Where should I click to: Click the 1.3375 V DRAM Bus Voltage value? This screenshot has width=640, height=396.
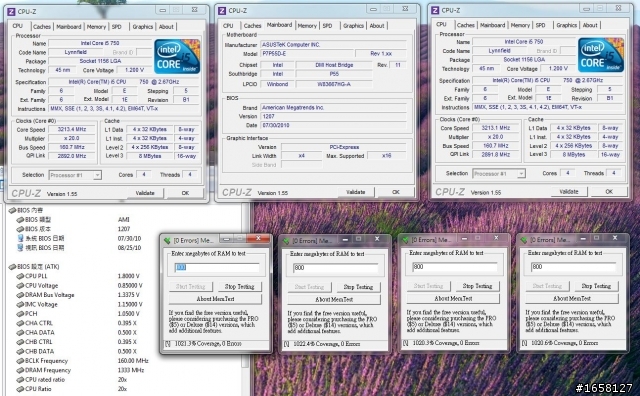(129, 295)
